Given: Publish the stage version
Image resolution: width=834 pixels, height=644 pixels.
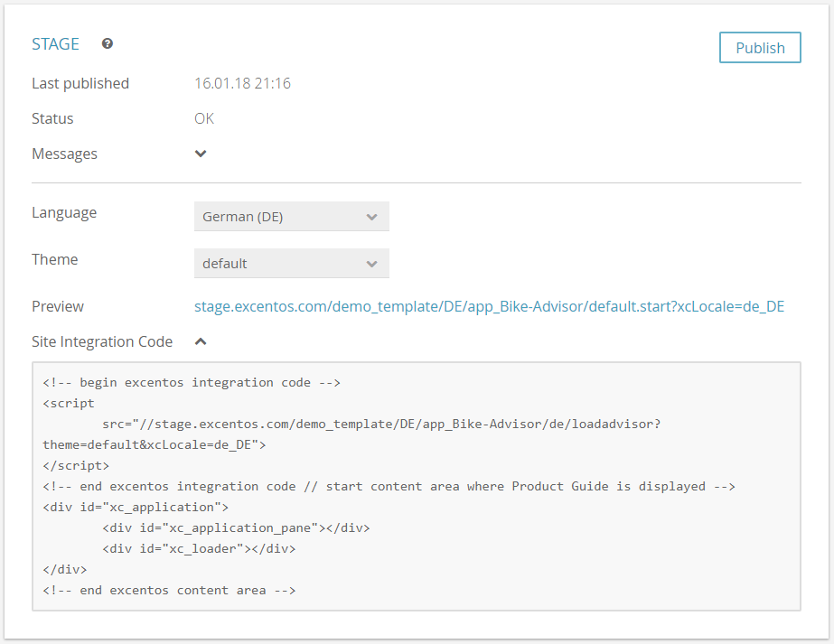Looking at the screenshot, I should coord(760,47).
